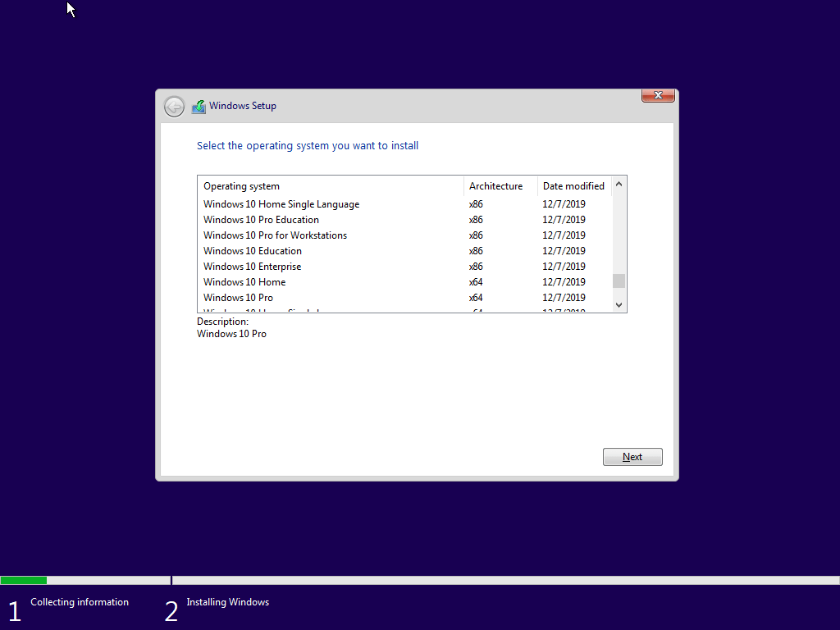Click x86 architecture of Windows 10 Enterprise
The image size is (840, 630).
(476, 267)
